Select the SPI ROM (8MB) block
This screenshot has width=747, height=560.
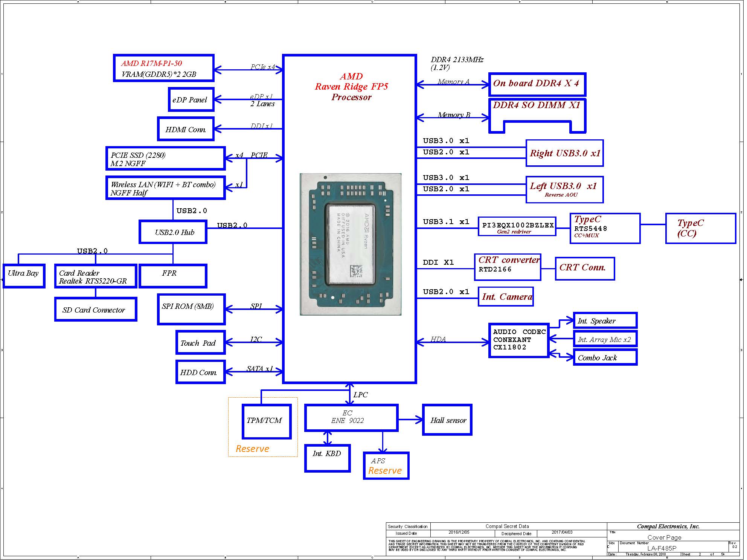(191, 309)
